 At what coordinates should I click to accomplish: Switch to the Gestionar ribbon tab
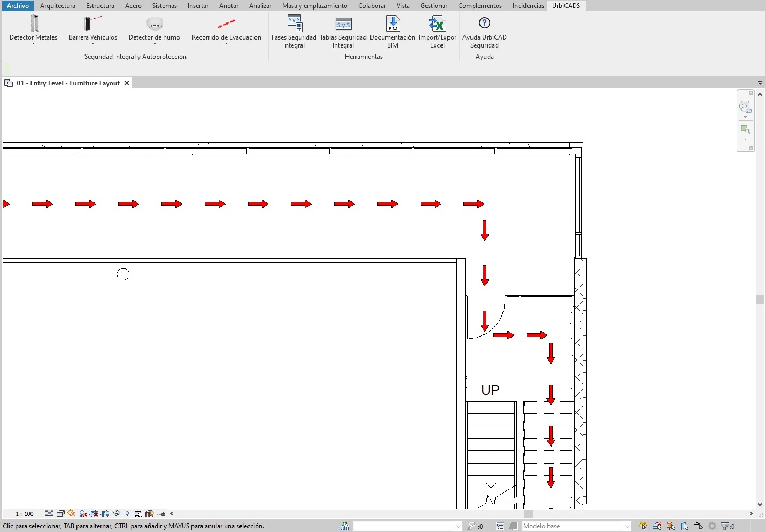(x=434, y=6)
